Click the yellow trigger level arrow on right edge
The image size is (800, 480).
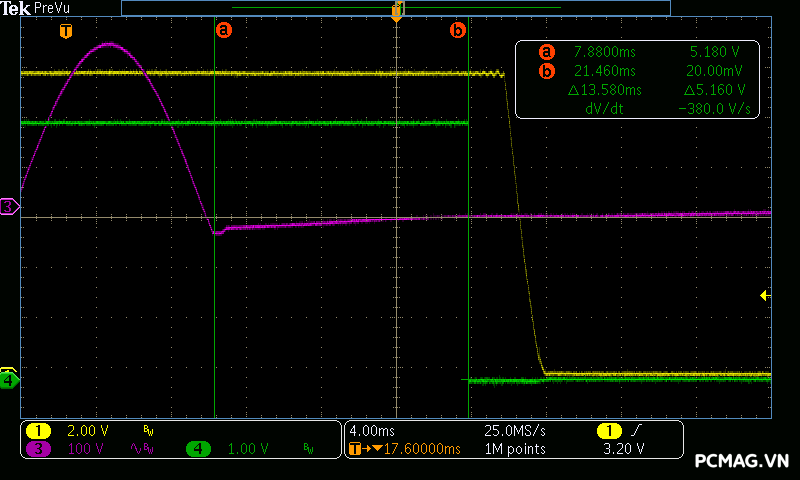pos(765,295)
